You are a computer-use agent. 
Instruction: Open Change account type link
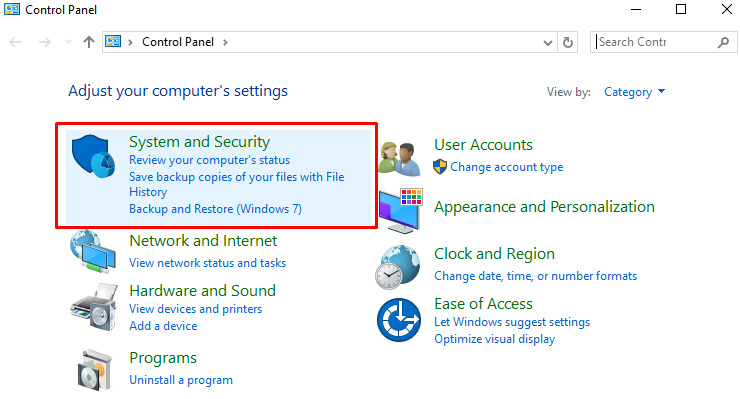click(506, 167)
